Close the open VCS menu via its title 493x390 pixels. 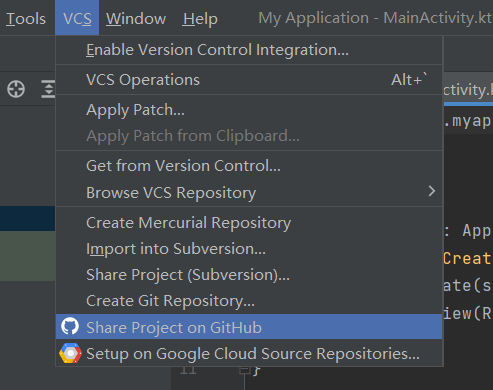click(x=77, y=18)
